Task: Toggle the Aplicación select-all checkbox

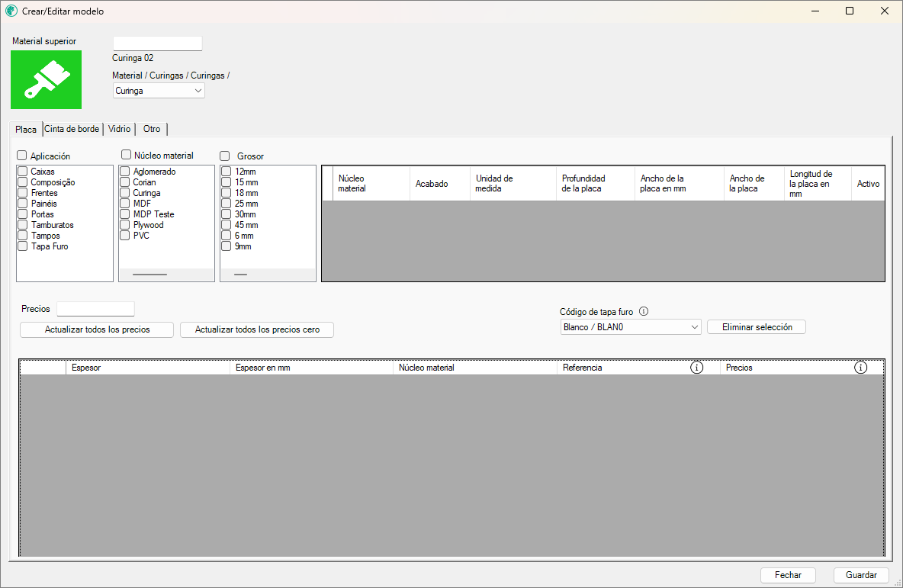Action: [x=22, y=156]
